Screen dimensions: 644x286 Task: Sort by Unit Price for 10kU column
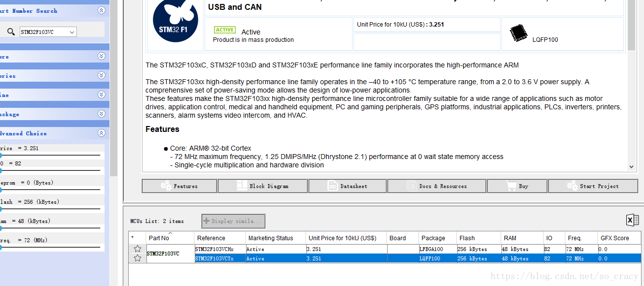tap(346, 238)
